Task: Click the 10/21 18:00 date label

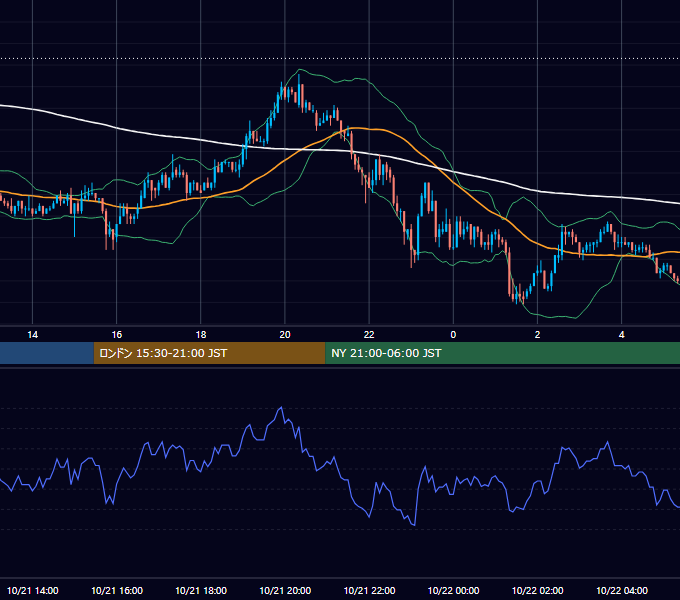Action: tap(201, 590)
